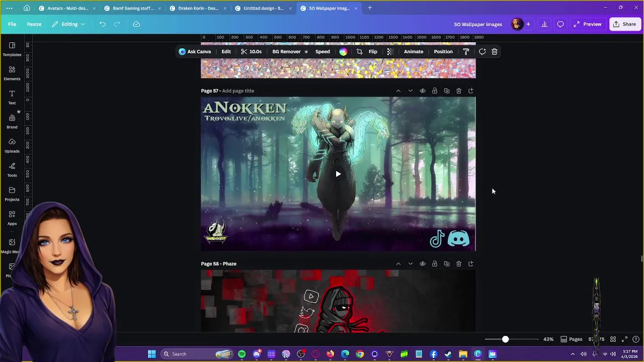Toggle the Pages panel at bottom

[x=572, y=339]
